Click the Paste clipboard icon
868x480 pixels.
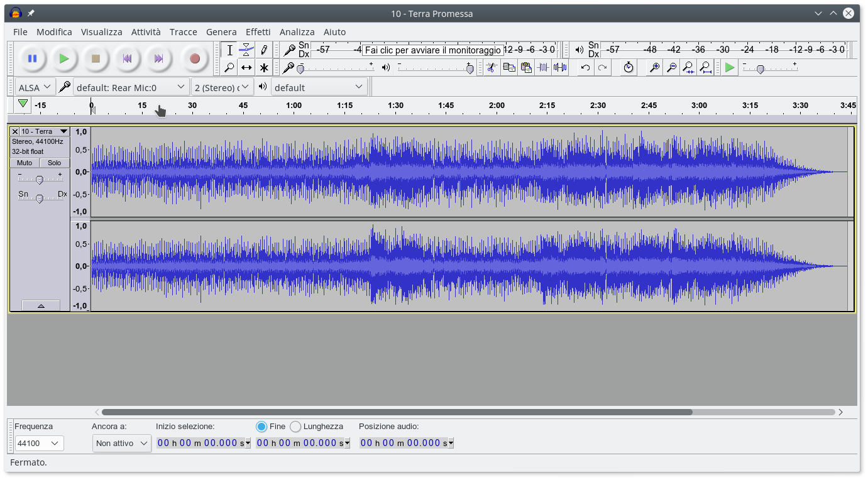[526, 67]
